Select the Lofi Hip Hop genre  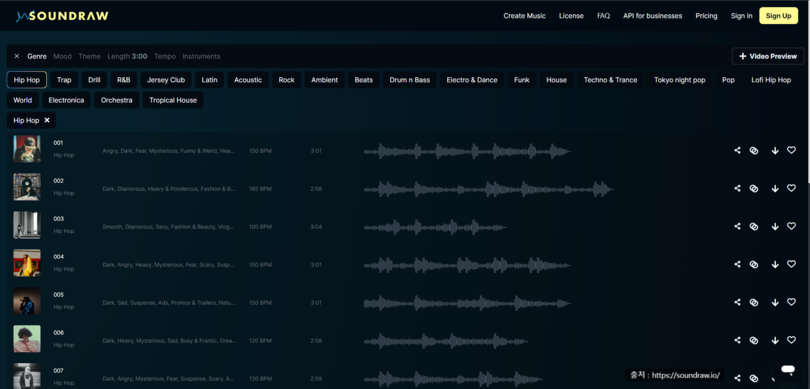pos(771,80)
